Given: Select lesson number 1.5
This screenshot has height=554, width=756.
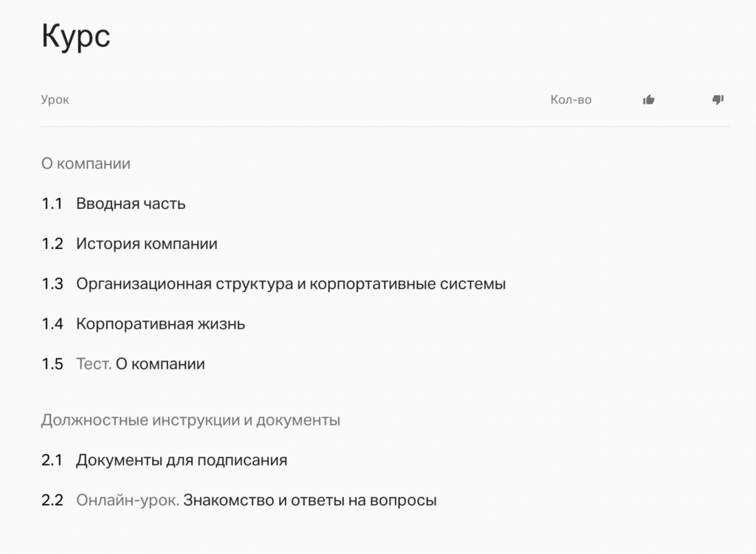Looking at the screenshot, I should pos(52,363).
